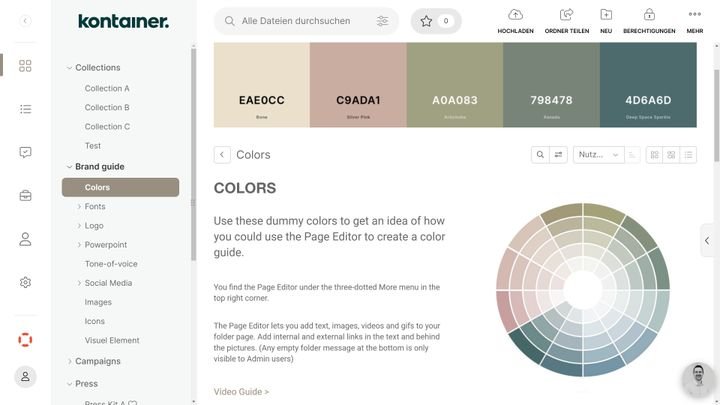Collapse the Press section

69,384
